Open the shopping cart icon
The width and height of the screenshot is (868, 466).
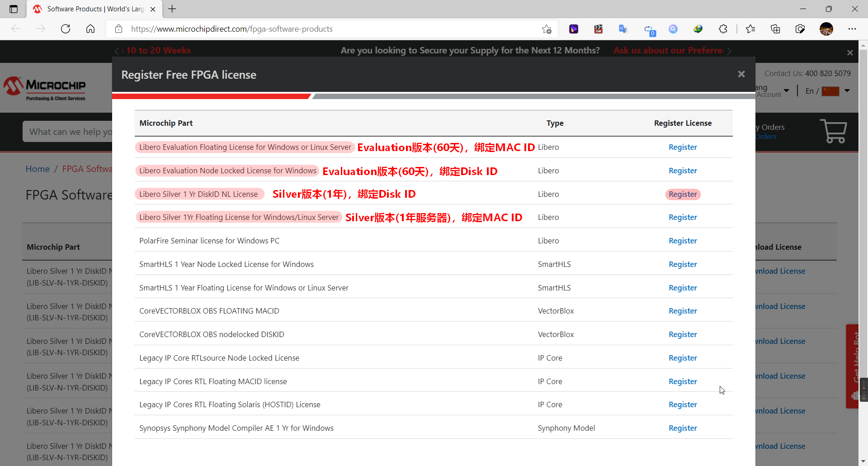833,131
